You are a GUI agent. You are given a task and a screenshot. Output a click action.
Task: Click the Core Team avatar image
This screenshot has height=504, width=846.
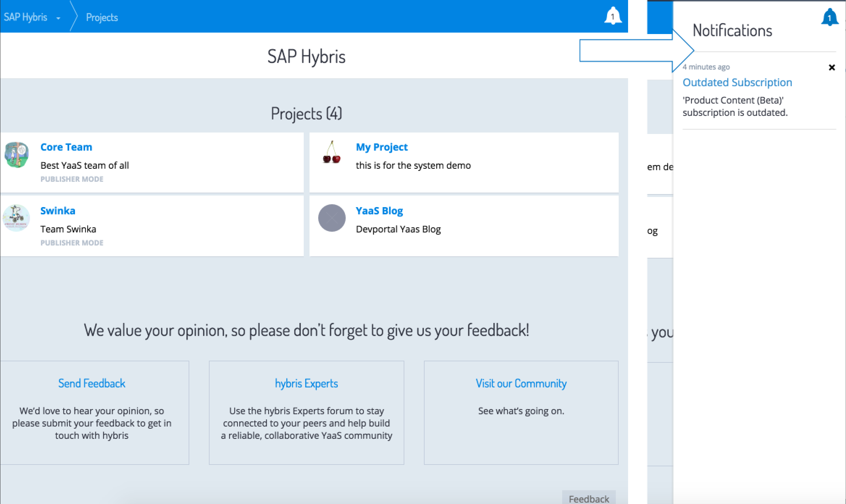17,155
